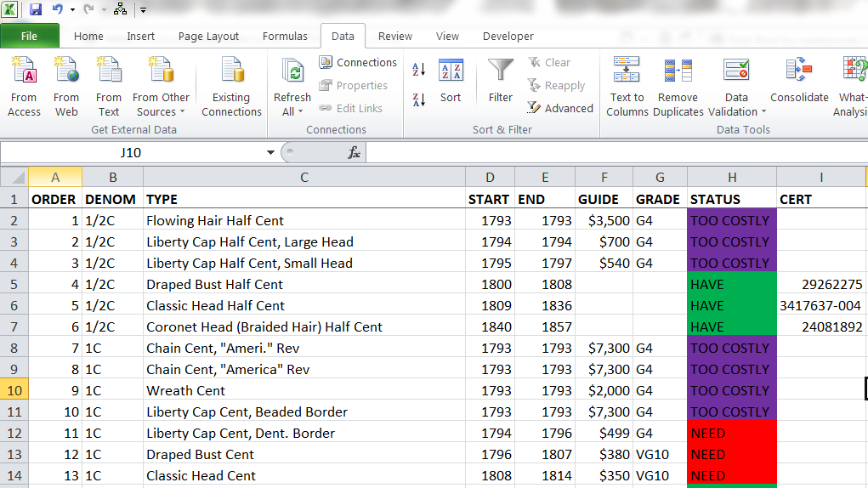Select row 10 header
Screen dimensions: 868x488
(x=14, y=390)
